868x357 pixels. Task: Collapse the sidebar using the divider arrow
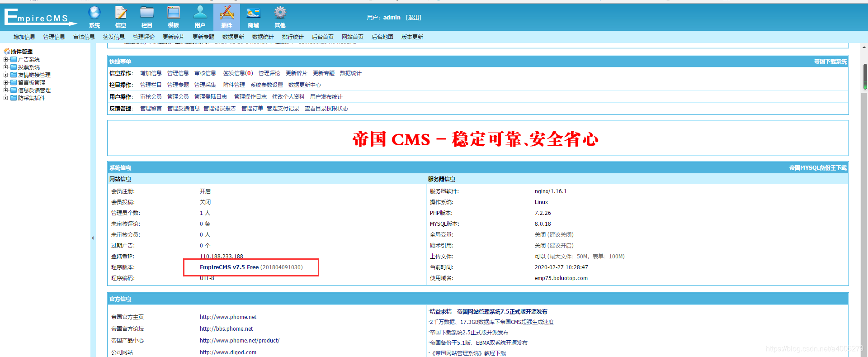(93, 238)
